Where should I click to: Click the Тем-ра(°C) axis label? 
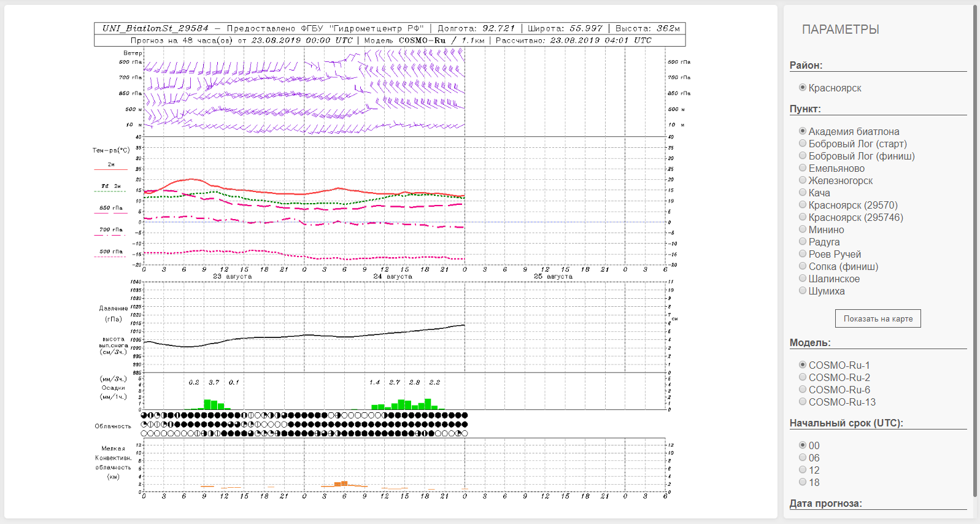click(111, 150)
